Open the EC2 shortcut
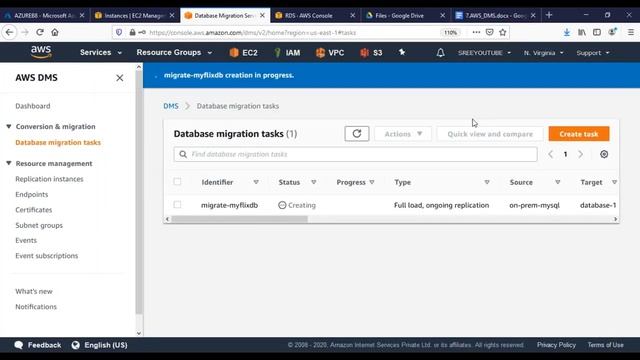The height and width of the screenshot is (360, 640). [244, 53]
